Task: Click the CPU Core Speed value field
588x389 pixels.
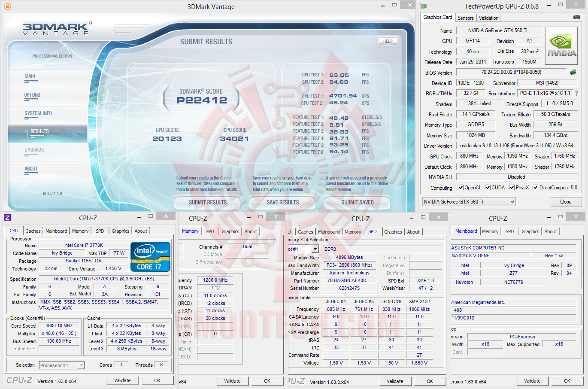Action: [x=59, y=326]
